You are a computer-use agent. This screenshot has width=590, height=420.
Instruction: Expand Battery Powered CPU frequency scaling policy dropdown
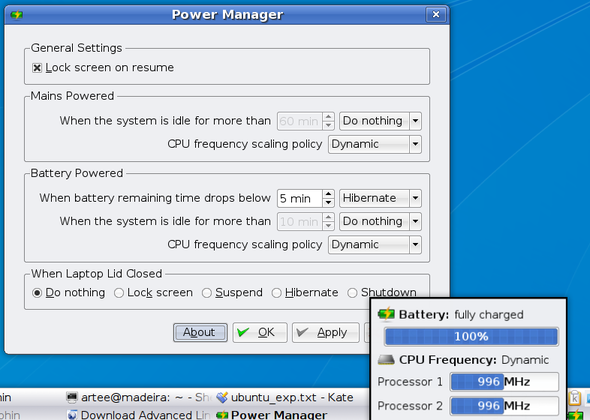click(x=375, y=245)
